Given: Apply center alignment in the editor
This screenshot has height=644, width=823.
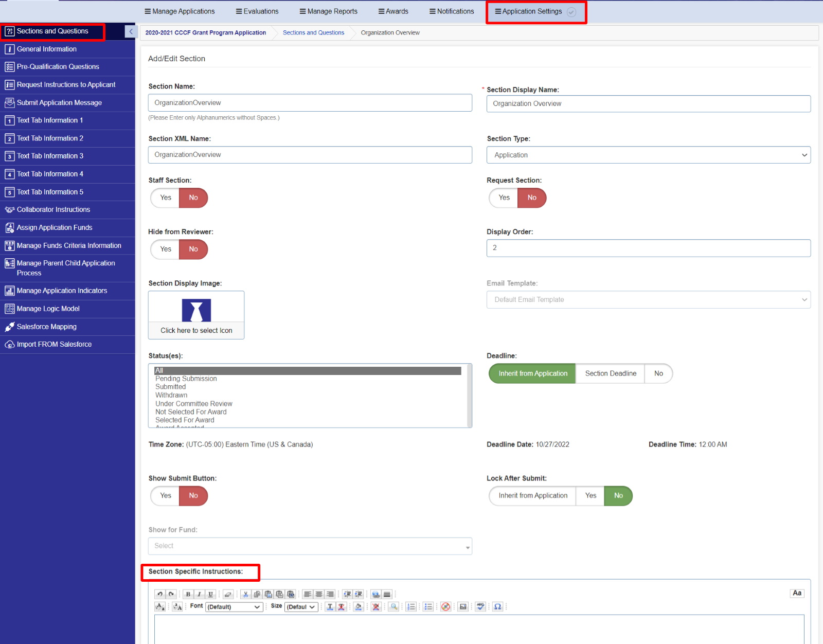Looking at the screenshot, I should coord(318,594).
